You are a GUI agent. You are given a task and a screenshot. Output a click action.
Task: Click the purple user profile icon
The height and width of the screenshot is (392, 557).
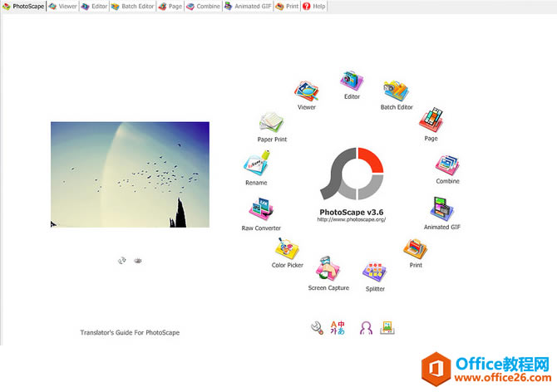coord(366,328)
